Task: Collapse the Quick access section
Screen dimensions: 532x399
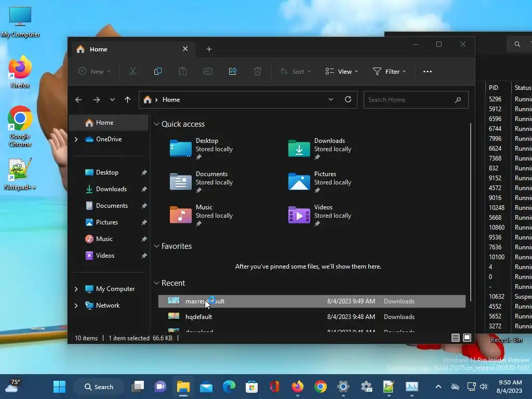Action: coord(156,124)
